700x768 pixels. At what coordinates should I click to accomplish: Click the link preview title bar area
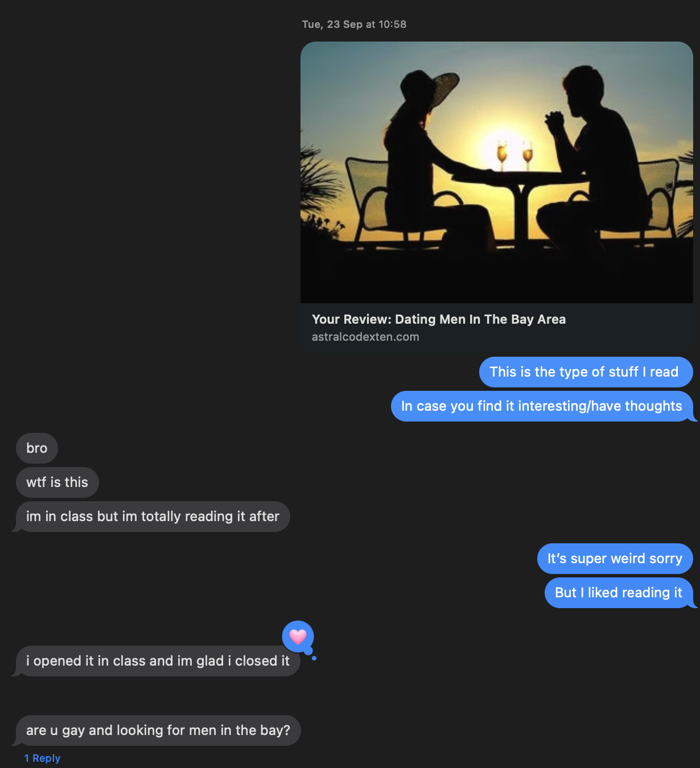tap(496, 328)
